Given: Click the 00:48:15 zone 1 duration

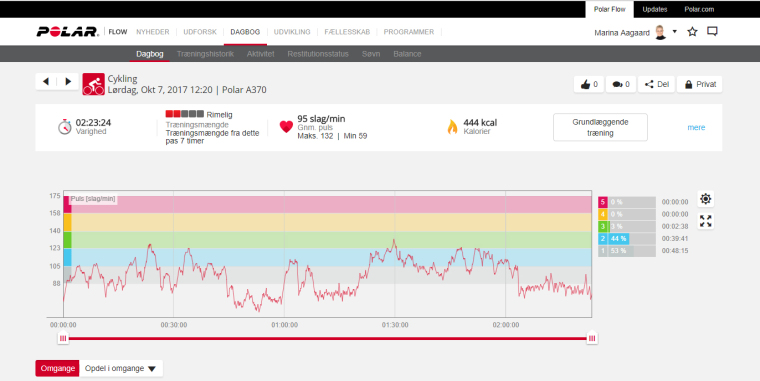Looking at the screenshot, I should pos(675,251).
